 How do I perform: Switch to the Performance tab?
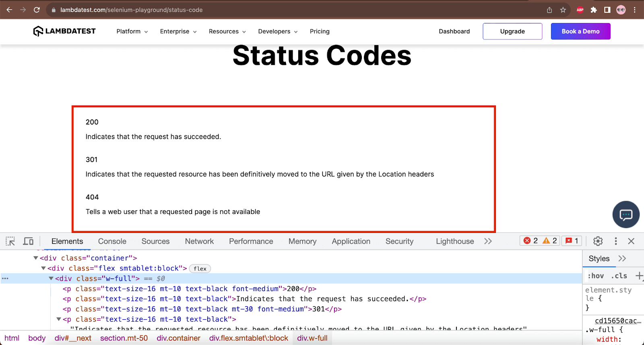point(251,241)
